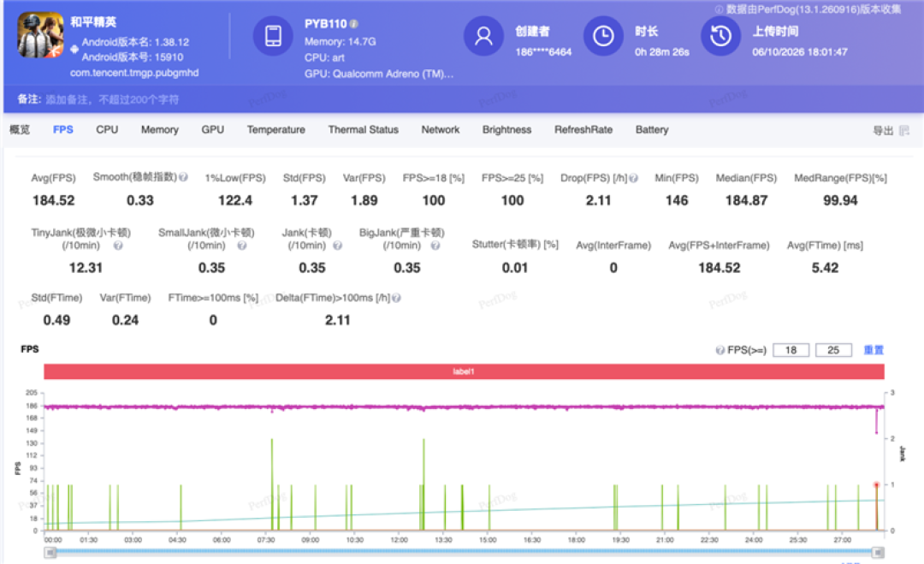
Task: Click the upload time history icon
Action: (720, 36)
